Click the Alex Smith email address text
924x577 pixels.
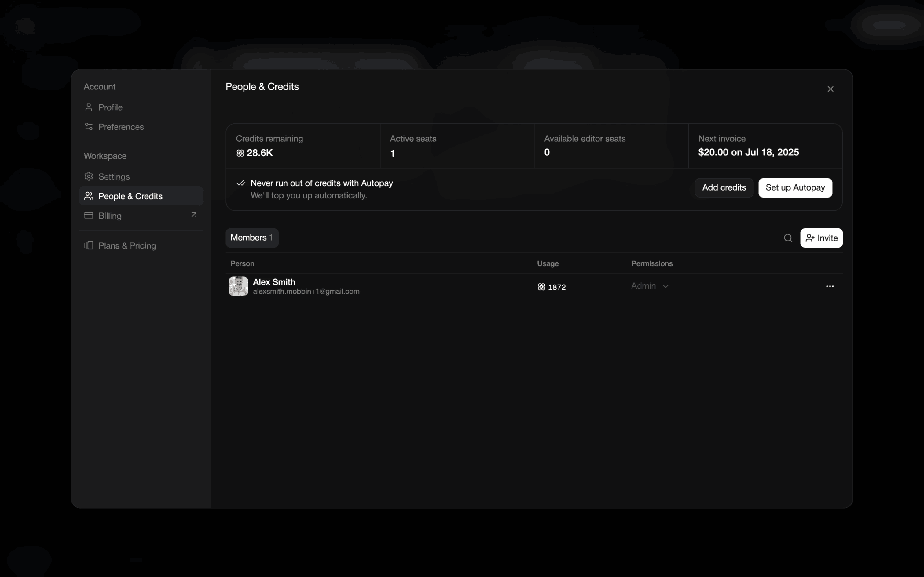click(306, 292)
